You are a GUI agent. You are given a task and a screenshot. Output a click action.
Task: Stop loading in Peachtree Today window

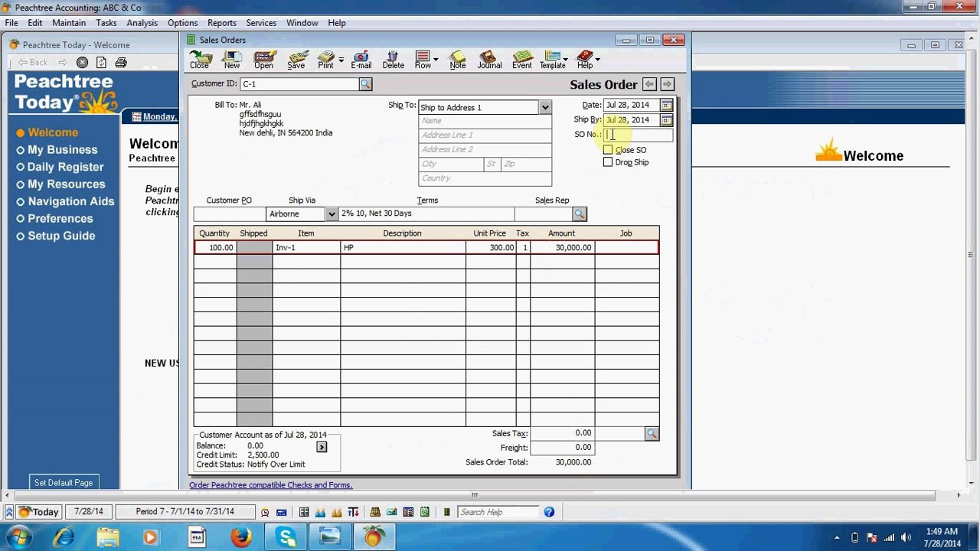pyautogui.click(x=82, y=63)
